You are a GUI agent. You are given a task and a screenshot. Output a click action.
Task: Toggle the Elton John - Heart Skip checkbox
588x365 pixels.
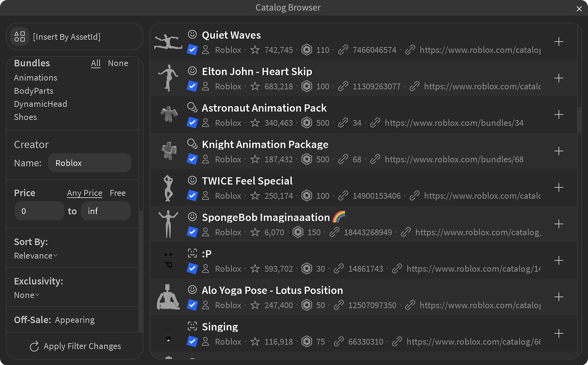pyautogui.click(x=192, y=86)
